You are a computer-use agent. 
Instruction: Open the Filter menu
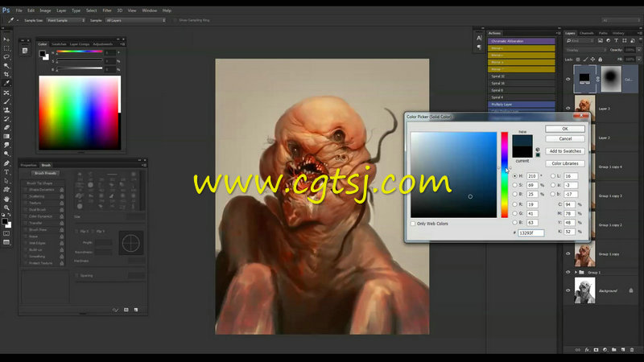pyautogui.click(x=107, y=10)
